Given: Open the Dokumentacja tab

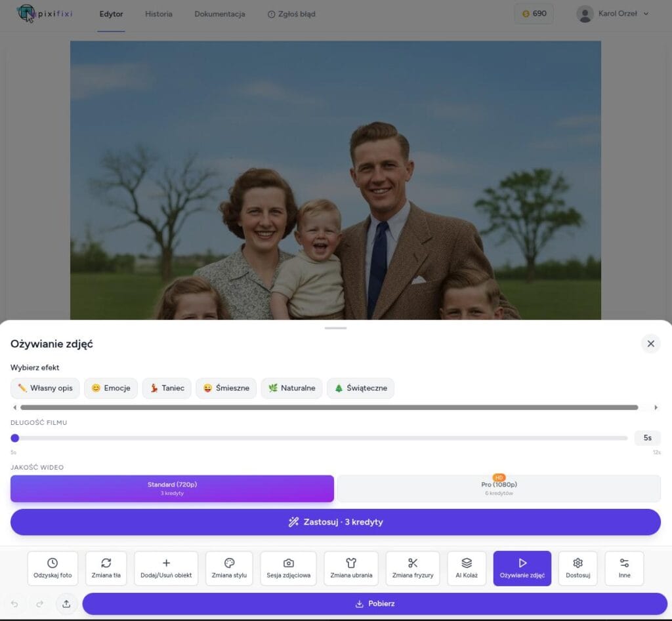Looking at the screenshot, I should pyautogui.click(x=220, y=14).
